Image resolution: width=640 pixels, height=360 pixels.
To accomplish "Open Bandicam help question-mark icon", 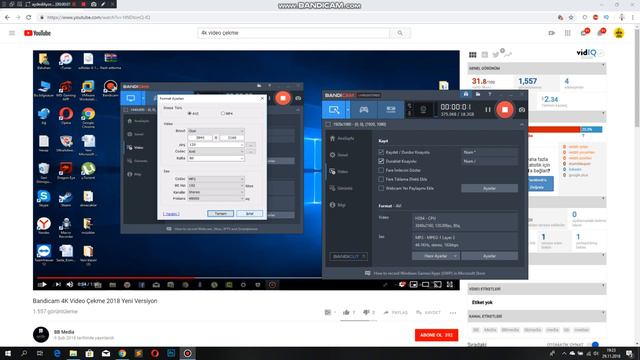I will pos(490,94).
